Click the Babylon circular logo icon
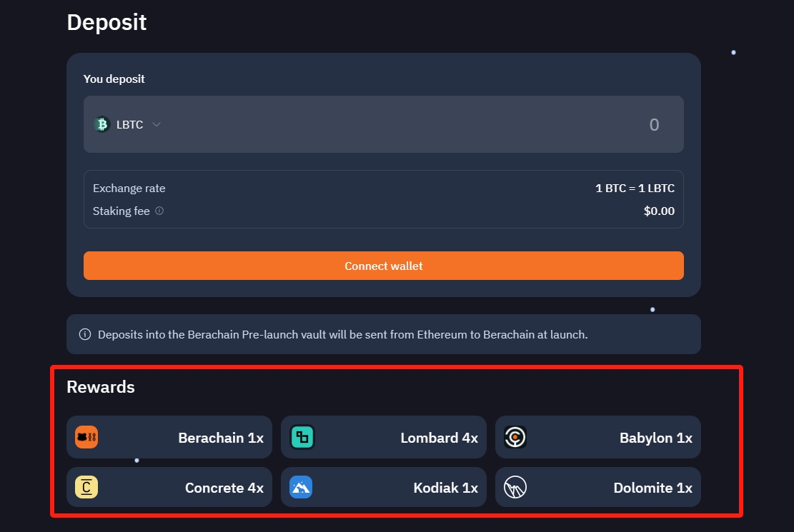This screenshot has height=532, width=794. point(515,437)
